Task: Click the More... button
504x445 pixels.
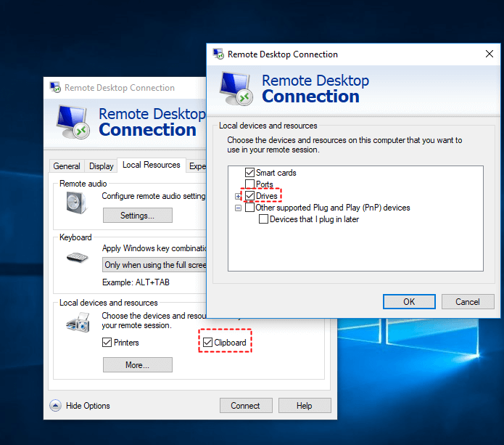Action: tap(138, 365)
